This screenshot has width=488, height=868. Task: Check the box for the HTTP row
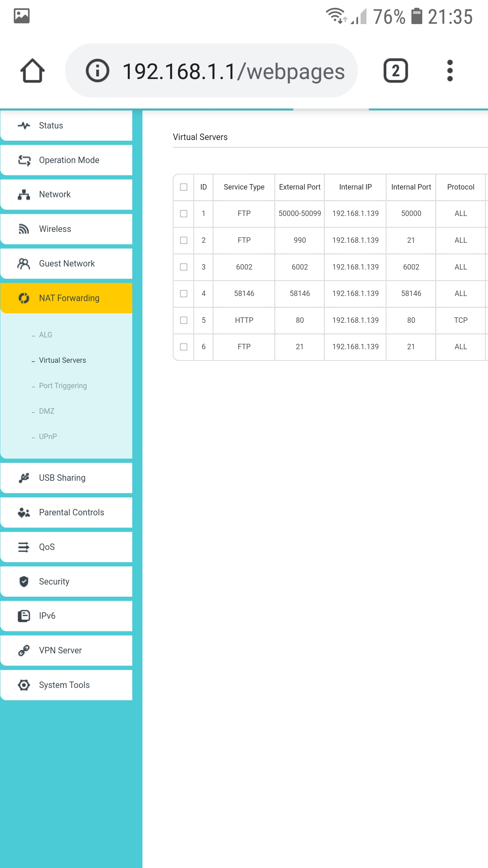click(184, 320)
